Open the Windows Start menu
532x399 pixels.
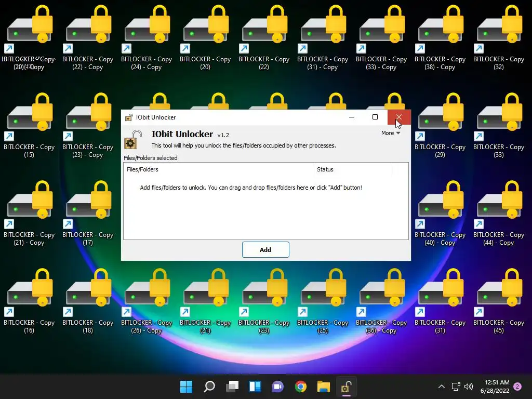[187, 387]
